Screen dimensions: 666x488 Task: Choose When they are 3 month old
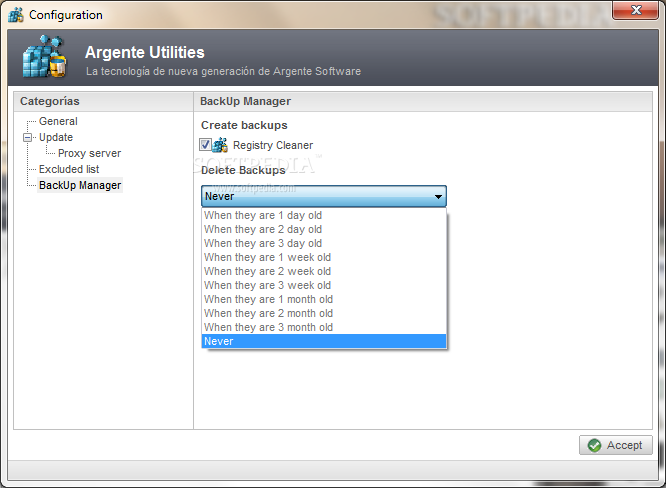point(324,327)
